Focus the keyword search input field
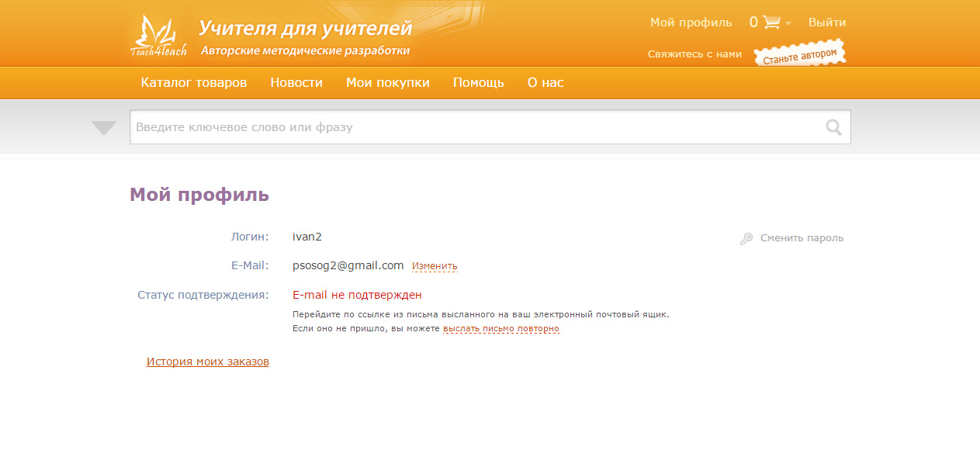The image size is (980, 450). [490, 127]
